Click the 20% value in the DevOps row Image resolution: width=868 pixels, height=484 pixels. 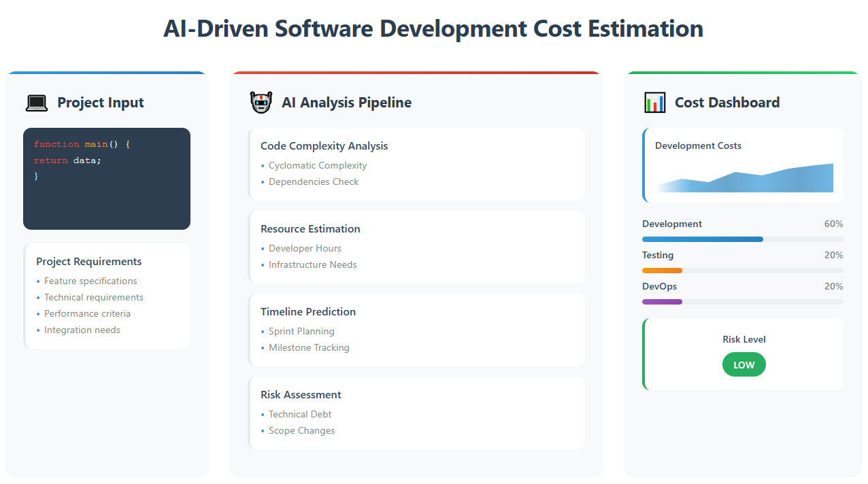[x=833, y=286]
